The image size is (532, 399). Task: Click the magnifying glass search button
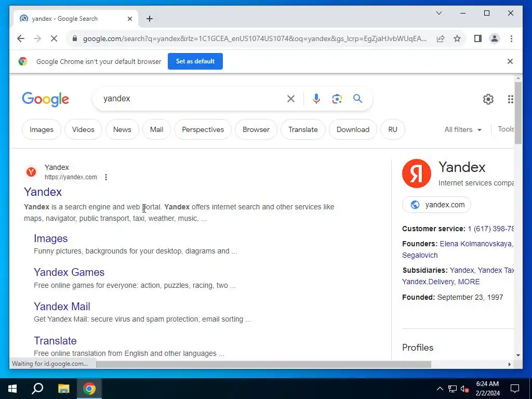tap(357, 99)
